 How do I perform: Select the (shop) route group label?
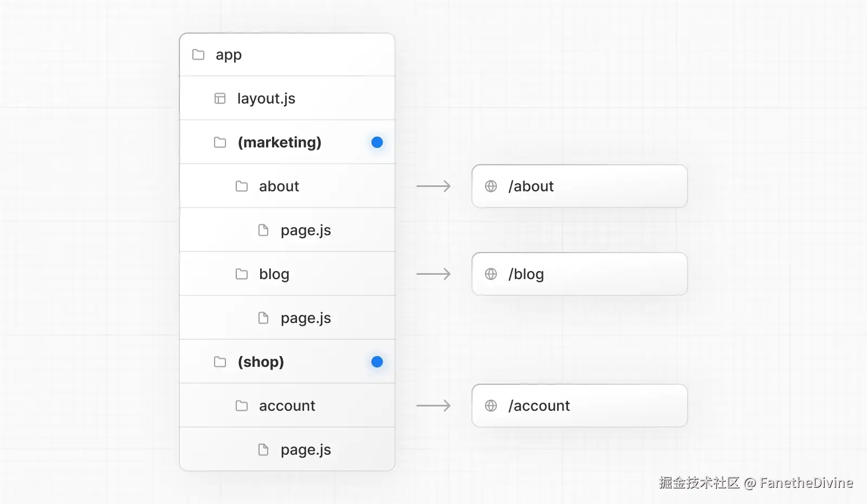click(x=261, y=362)
